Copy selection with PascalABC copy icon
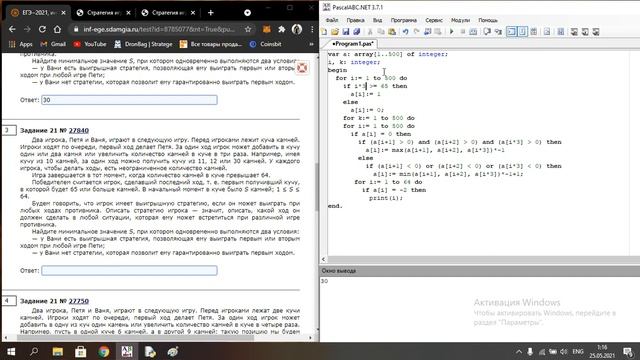The height and width of the screenshot is (360, 640). (x=381, y=32)
